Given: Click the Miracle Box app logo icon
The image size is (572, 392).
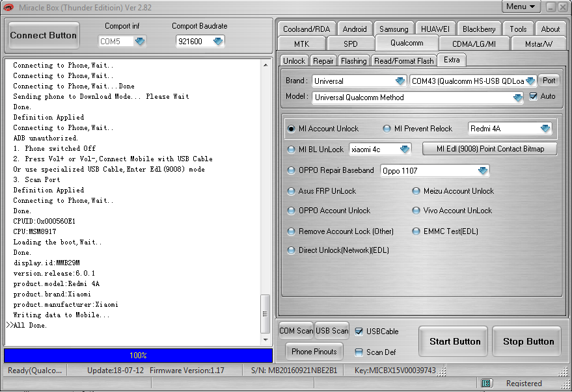Looking at the screenshot, I should tap(8, 7).
